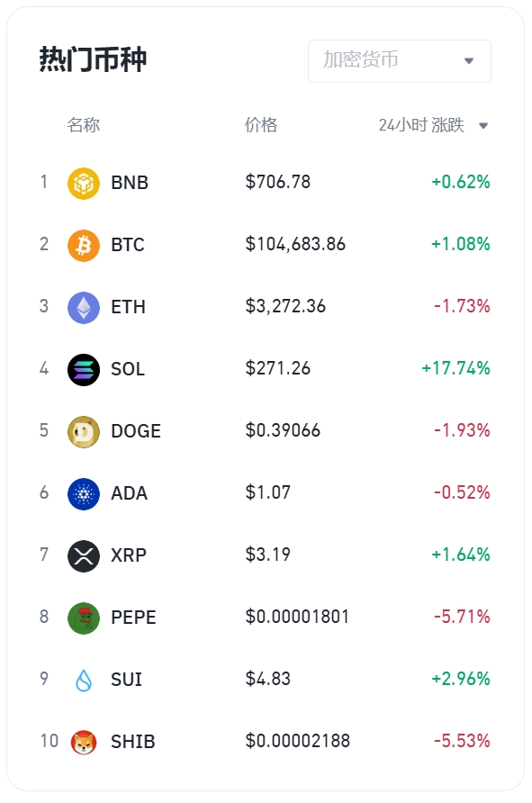Click the Dogecoin DOGE icon

[84, 431]
